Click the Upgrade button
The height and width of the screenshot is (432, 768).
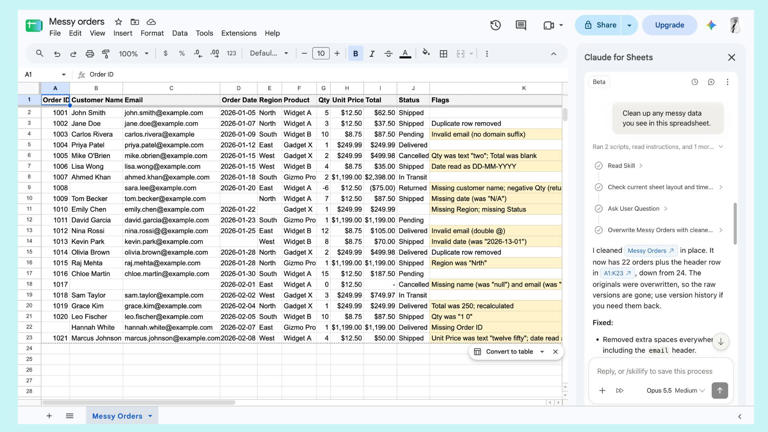[x=669, y=25]
